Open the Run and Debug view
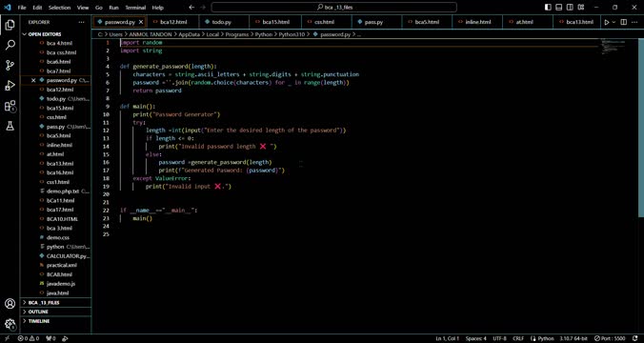This screenshot has height=343, width=644. (x=10, y=86)
